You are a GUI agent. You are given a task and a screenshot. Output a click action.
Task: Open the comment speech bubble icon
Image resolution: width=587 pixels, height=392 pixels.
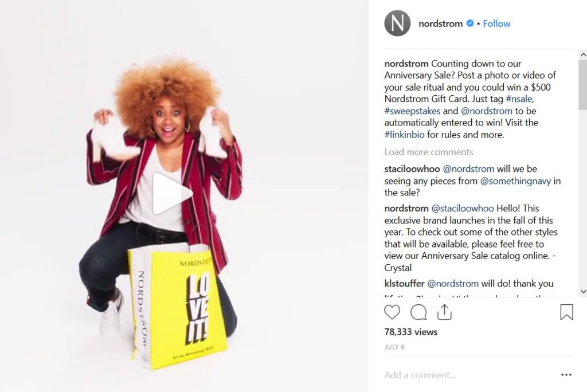418,312
